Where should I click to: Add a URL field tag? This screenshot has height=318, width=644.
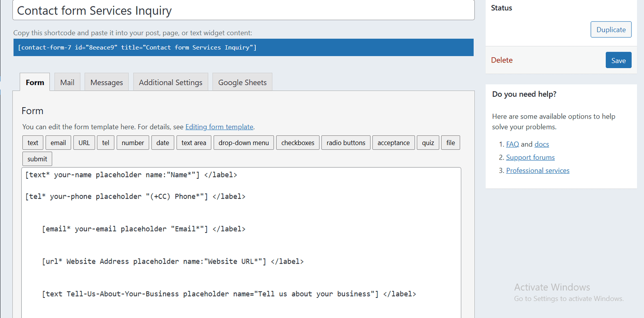(84, 143)
